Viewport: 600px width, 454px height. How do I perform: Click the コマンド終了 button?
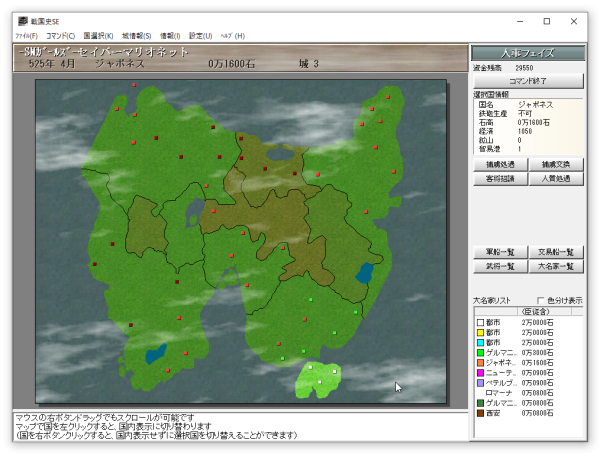click(528, 81)
